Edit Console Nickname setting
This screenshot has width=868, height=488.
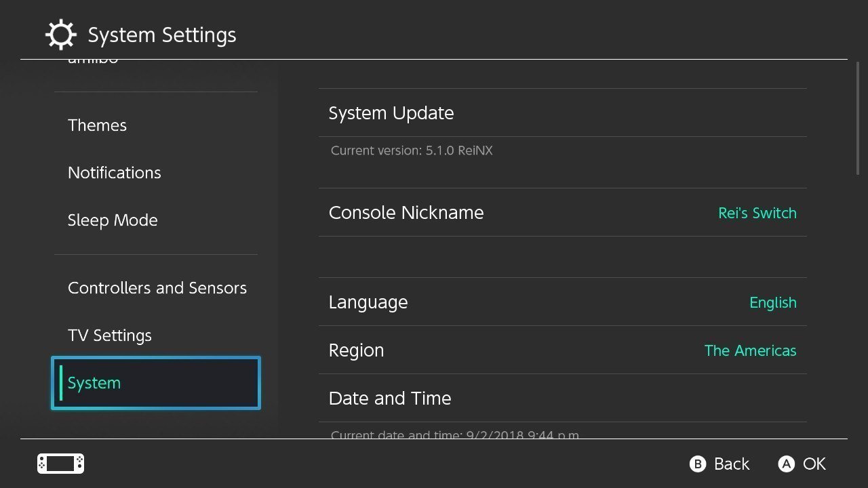point(563,212)
